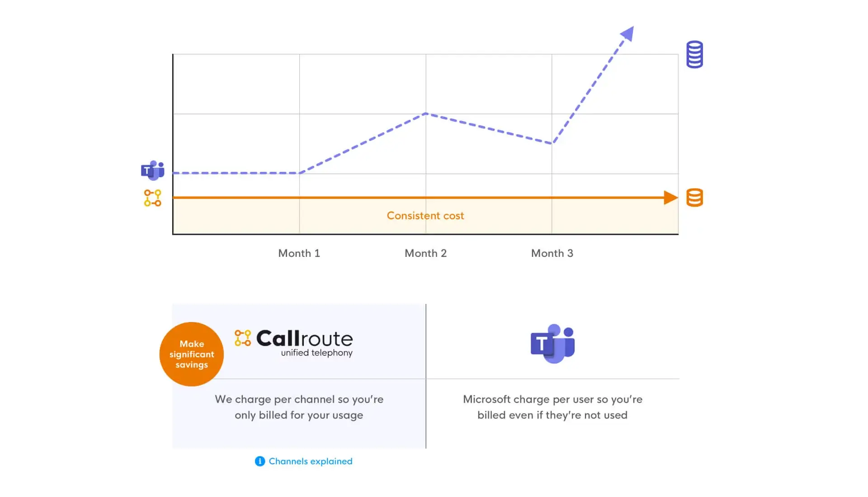
Task: Click the 'Microsoft charge per user' description text
Action: [x=552, y=407]
